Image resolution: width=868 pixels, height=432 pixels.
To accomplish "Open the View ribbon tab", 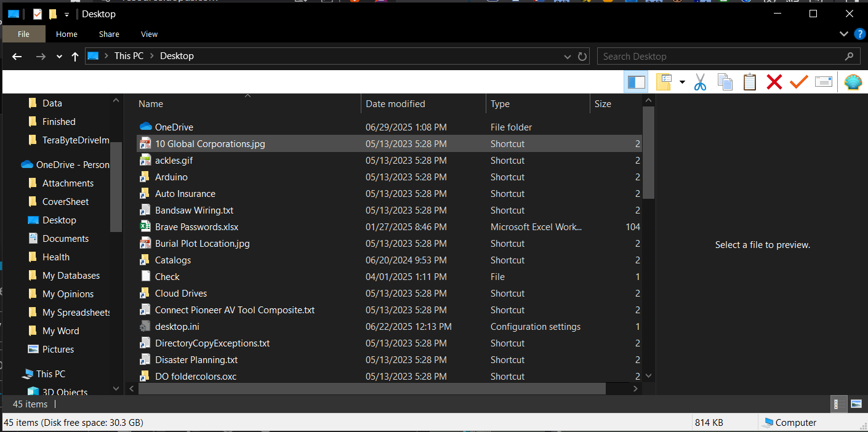I will coord(149,34).
